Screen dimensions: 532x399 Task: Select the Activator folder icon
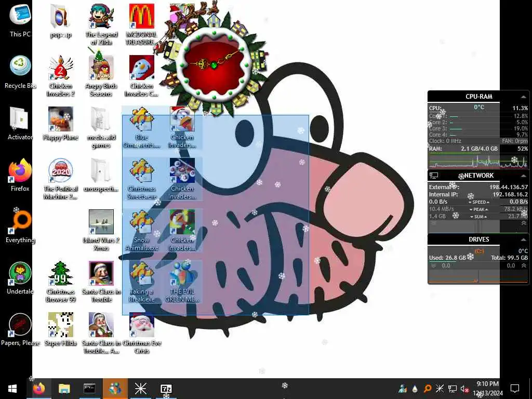point(20,124)
